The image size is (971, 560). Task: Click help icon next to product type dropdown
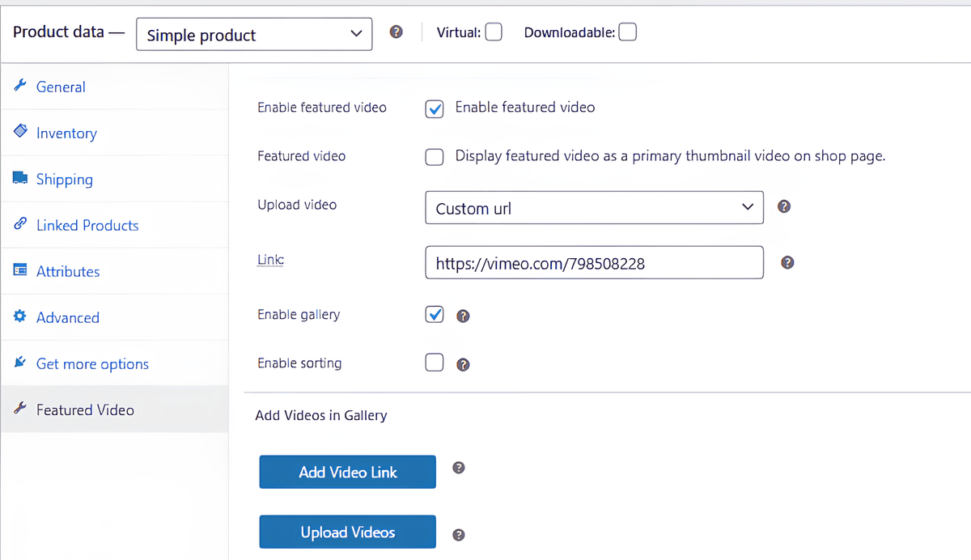click(396, 32)
